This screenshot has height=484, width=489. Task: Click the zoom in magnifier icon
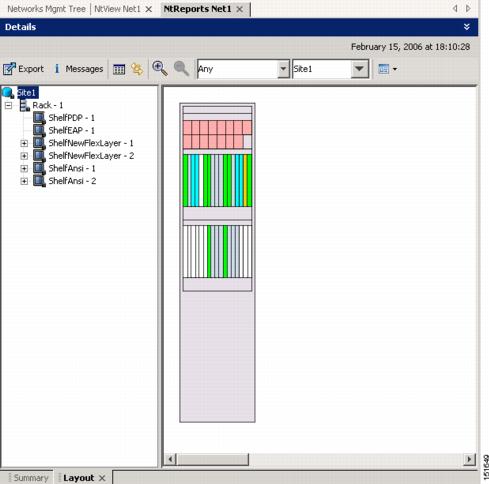point(160,69)
